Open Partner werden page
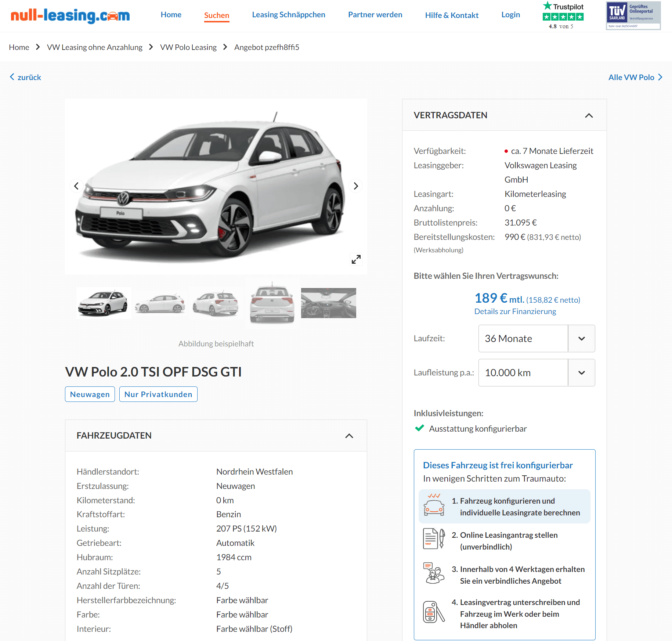Image resolution: width=672 pixels, height=641 pixels. [x=375, y=15]
